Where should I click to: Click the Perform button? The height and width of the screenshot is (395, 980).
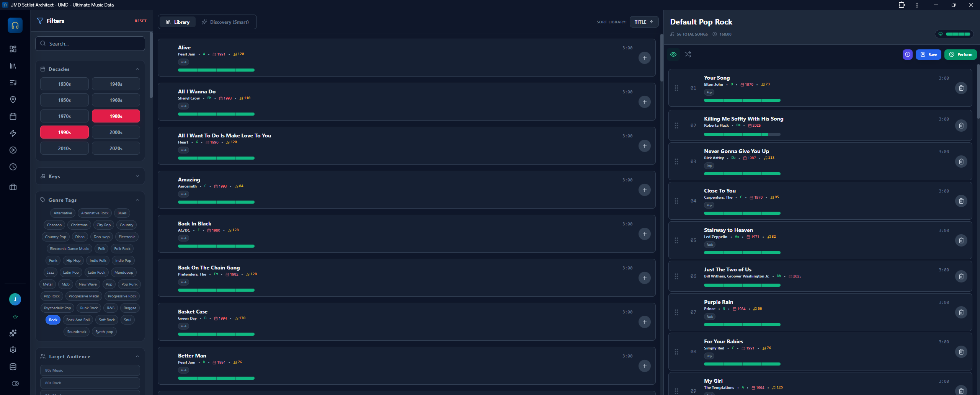[961, 54]
